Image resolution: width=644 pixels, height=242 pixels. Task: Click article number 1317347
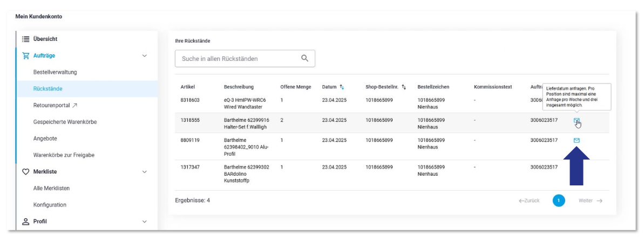(190, 167)
